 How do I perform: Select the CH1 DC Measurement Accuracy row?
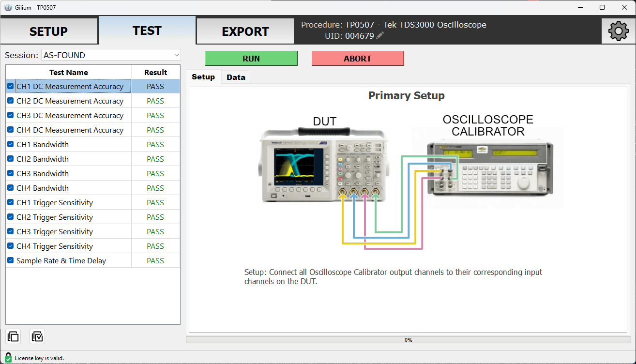point(93,86)
